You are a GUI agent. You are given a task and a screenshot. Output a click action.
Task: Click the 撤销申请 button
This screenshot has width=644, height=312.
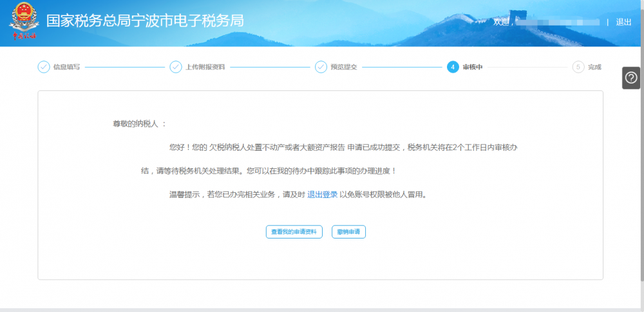348,232
